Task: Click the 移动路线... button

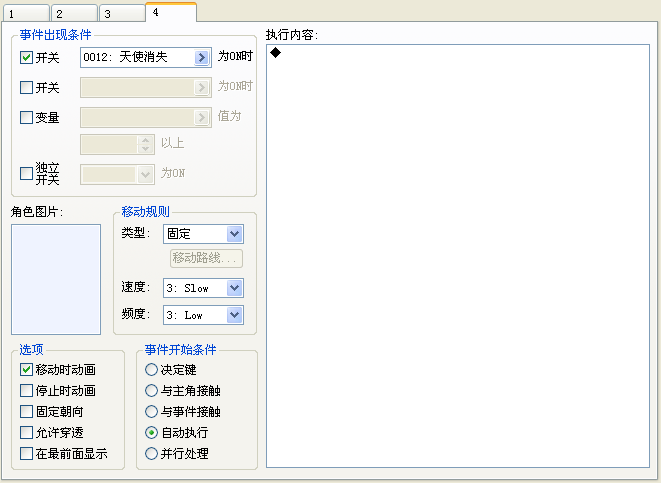Action: (x=207, y=258)
